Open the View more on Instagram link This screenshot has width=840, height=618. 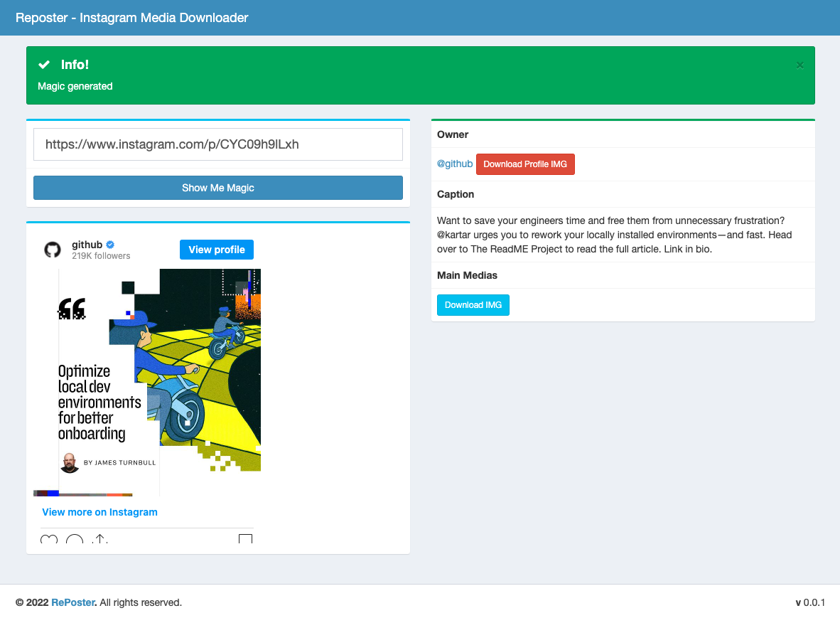99,512
